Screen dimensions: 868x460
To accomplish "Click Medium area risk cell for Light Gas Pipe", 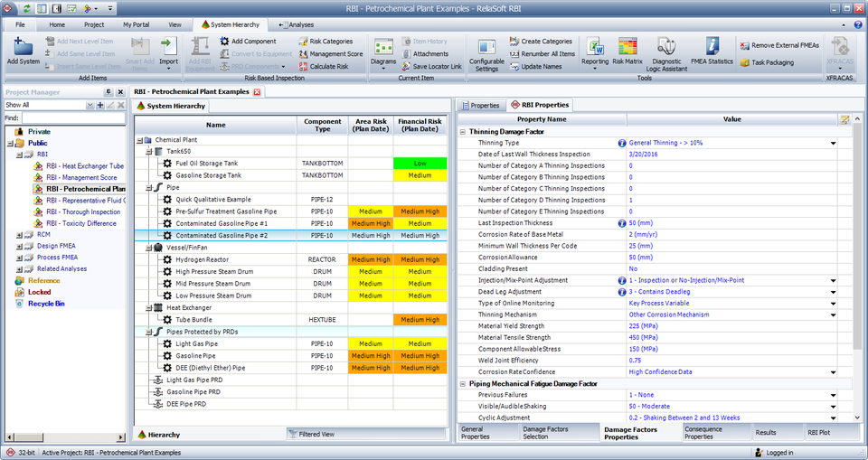I will point(371,343).
